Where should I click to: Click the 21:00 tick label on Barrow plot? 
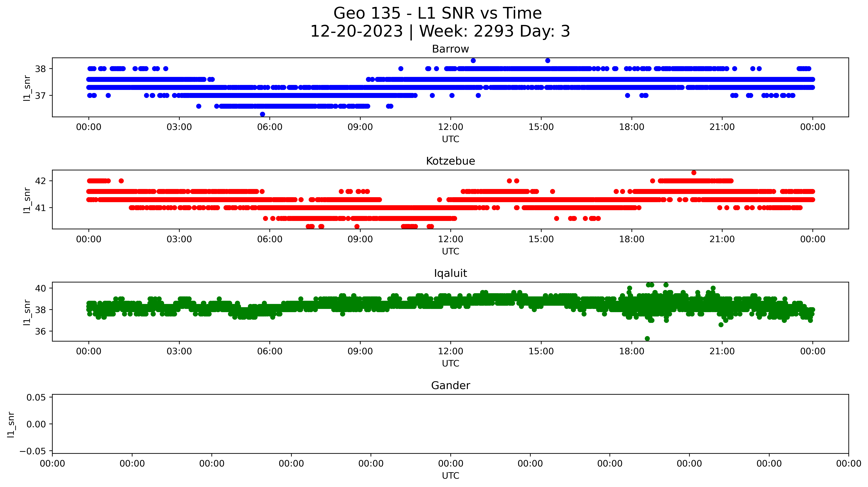(x=722, y=127)
